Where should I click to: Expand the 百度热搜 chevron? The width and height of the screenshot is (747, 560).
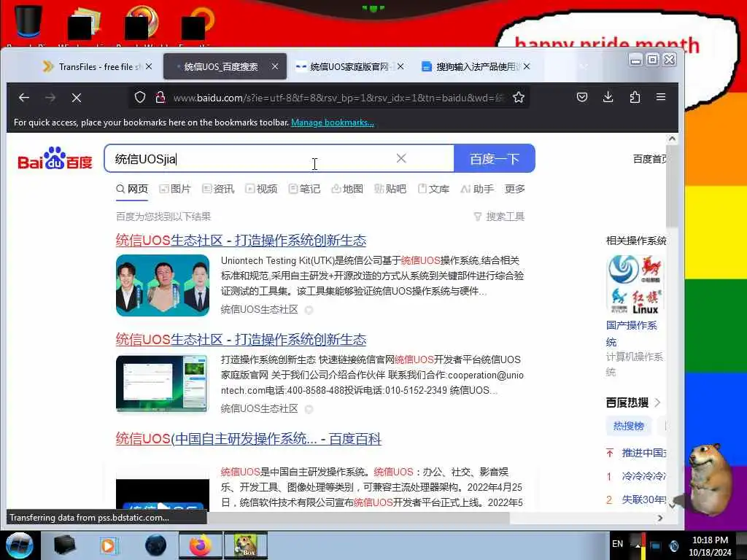[658, 402]
